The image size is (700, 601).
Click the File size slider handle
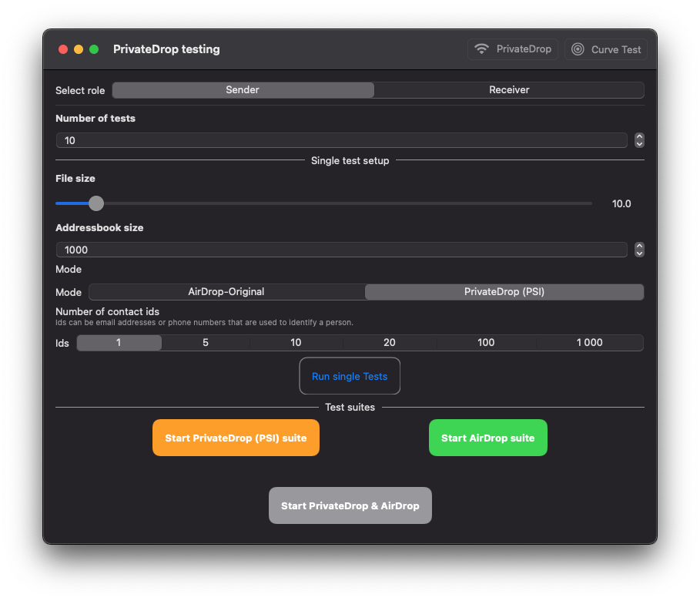[96, 203]
